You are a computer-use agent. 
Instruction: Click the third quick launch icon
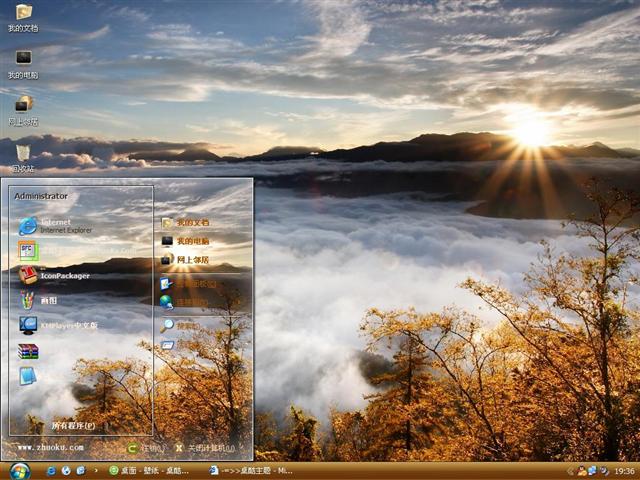pyautogui.click(x=81, y=471)
